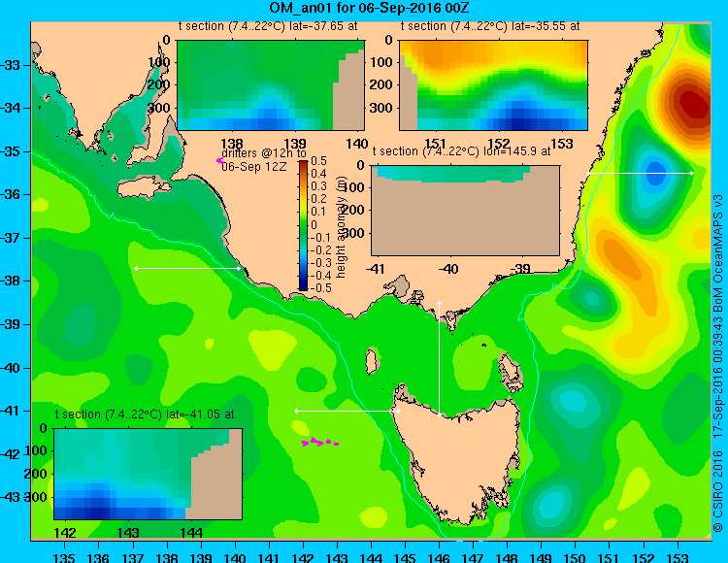The width and height of the screenshot is (728, 563).
Task: Click longitude tick label 150 on the bottom axis
Action: 575,557
